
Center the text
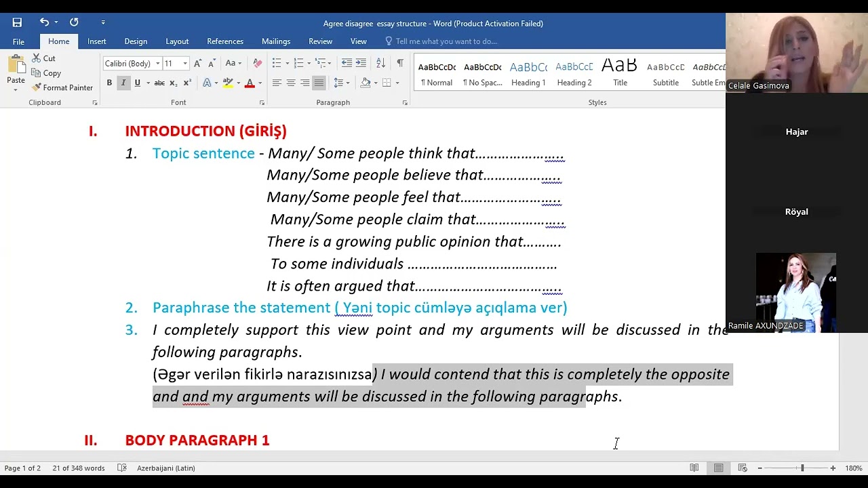click(291, 83)
